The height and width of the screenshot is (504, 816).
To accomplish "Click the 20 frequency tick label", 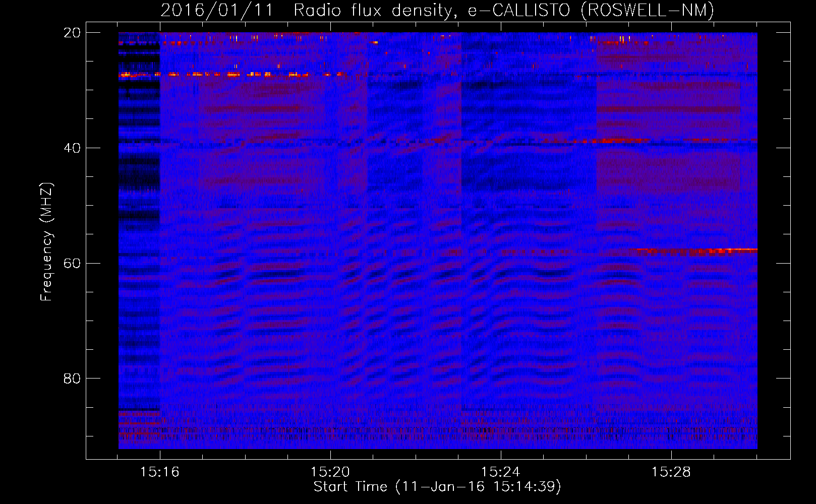I will point(72,33).
